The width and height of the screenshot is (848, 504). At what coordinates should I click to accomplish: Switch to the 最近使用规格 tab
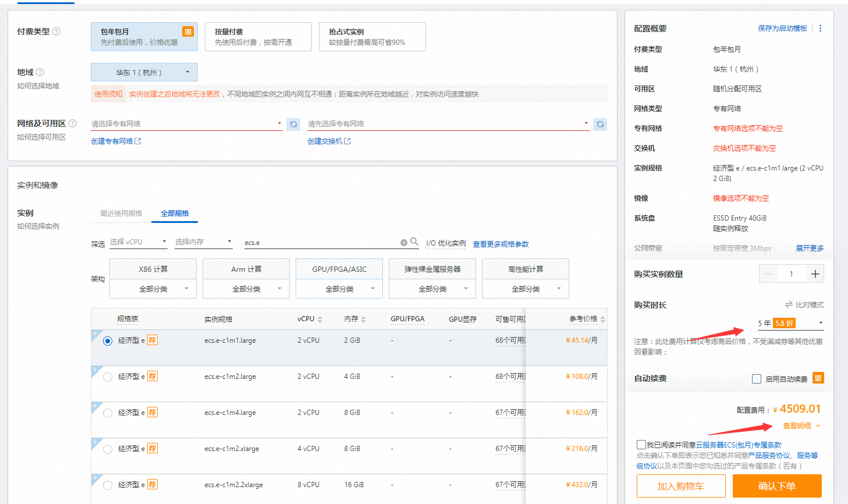[121, 214]
